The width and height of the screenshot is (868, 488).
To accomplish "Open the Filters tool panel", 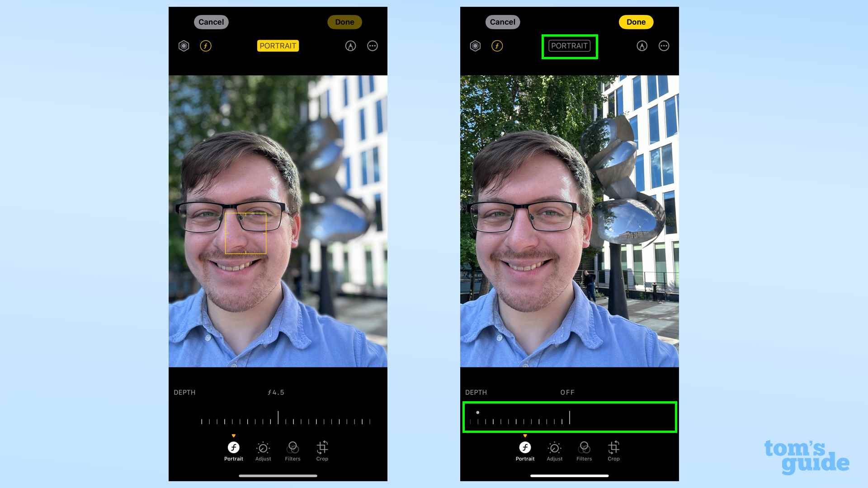I will tap(292, 450).
